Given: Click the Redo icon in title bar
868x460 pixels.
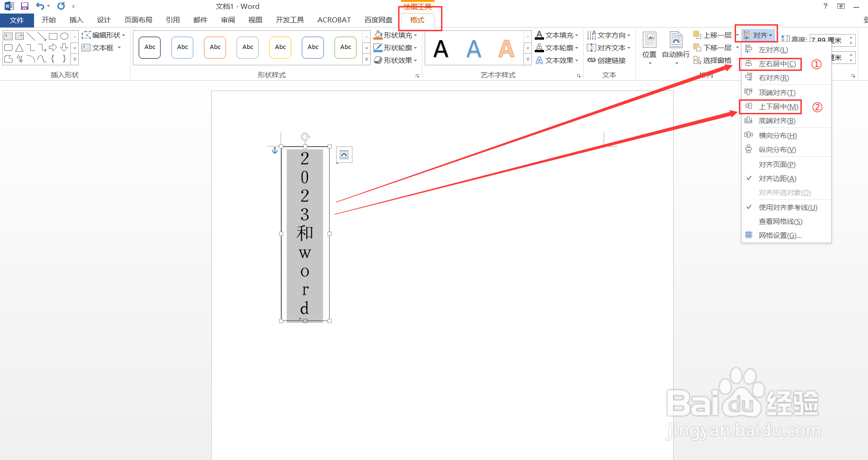Looking at the screenshot, I should tap(61, 6).
